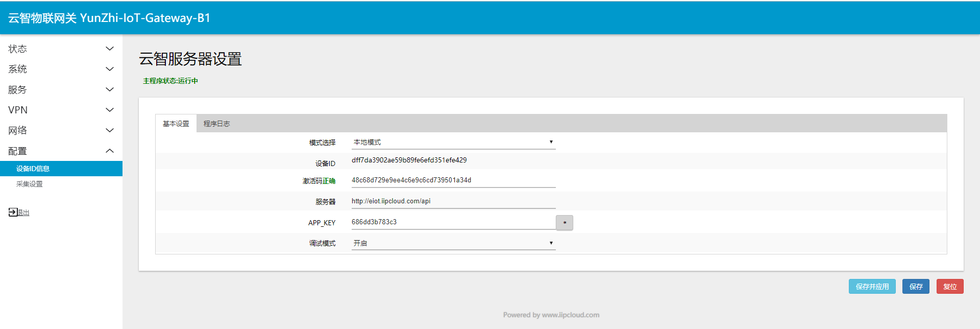This screenshot has width=980, height=329.
Task: Expand the 服务 menu chevron
Action: 109,89
